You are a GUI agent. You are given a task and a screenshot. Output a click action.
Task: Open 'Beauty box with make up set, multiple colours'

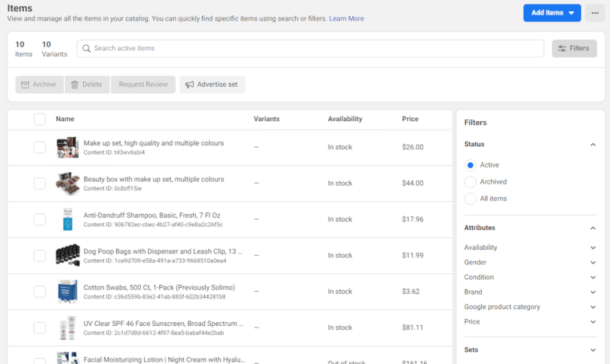(x=154, y=180)
